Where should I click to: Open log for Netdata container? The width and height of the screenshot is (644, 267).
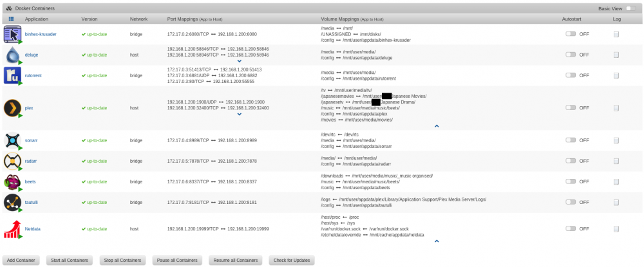[616, 229]
